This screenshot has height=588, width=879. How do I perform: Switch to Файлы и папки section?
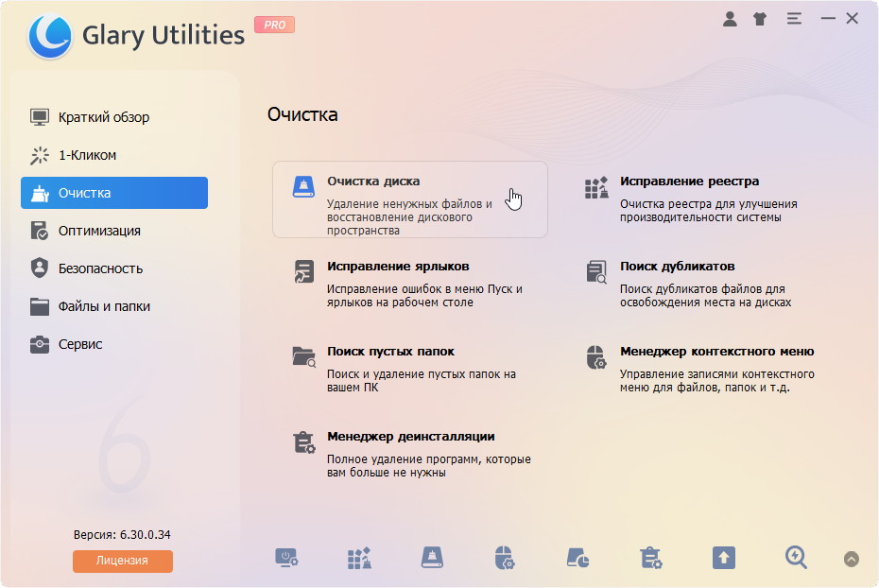click(113, 306)
